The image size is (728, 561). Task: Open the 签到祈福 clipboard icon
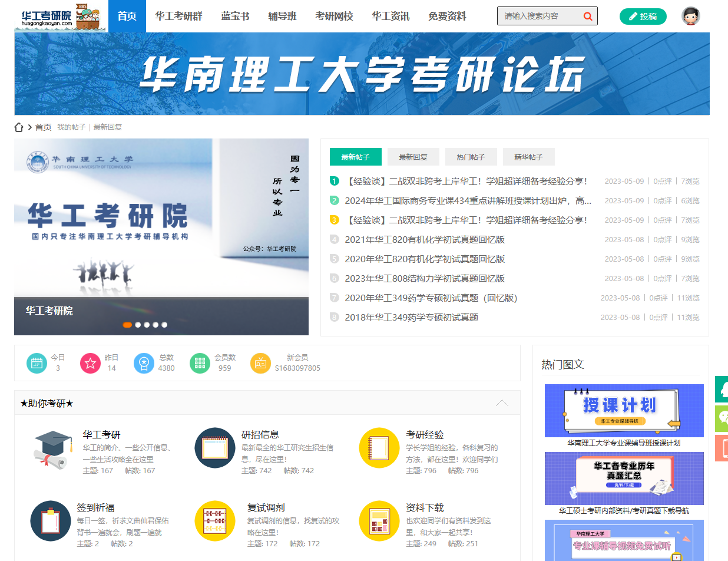pyautogui.click(x=51, y=521)
